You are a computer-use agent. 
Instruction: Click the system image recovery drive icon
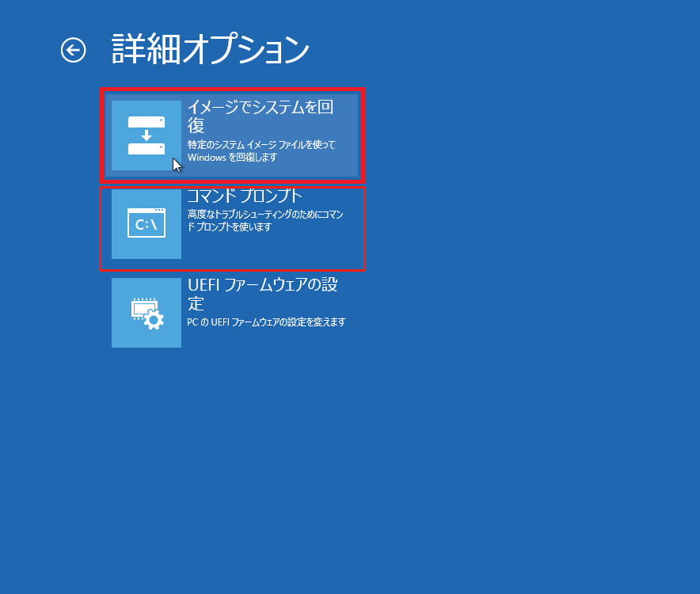click(x=146, y=135)
